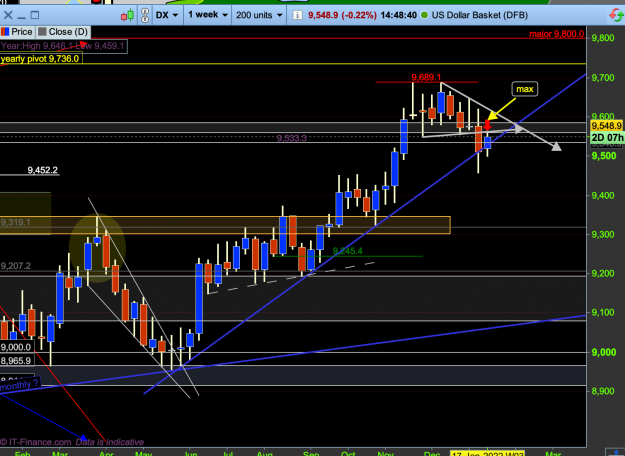The image size is (625, 456).
Task: Click the 9,548.9 (-0.22%) quote text
Action: point(342,15)
